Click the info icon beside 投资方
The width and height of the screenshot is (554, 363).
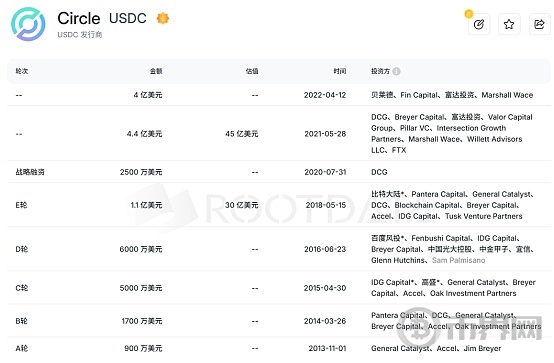point(396,71)
